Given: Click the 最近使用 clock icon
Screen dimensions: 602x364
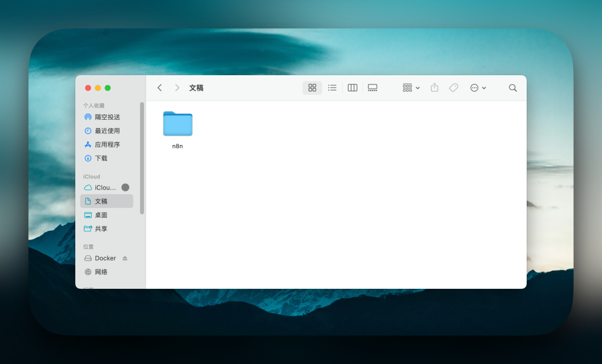Looking at the screenshot, I should pos(88,131).
